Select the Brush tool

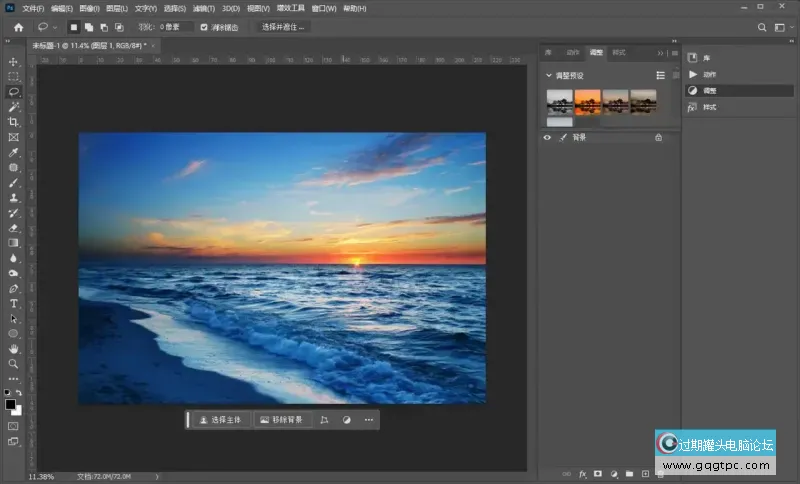point(13,183)
